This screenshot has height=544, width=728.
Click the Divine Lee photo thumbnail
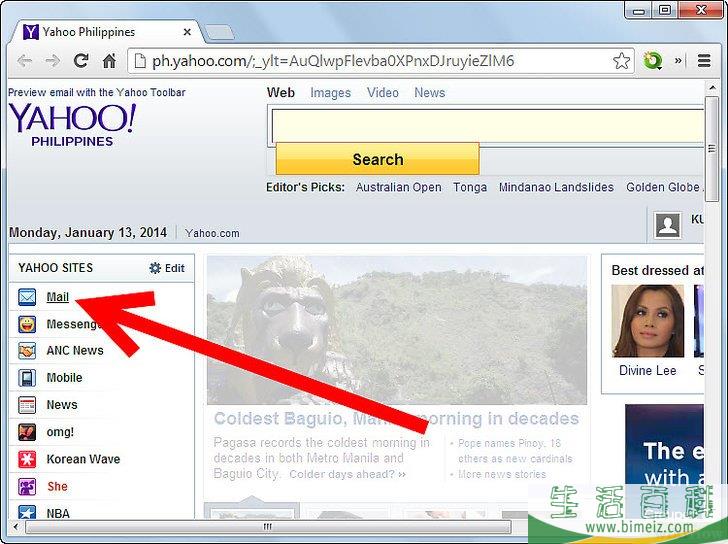pos(647,321)
